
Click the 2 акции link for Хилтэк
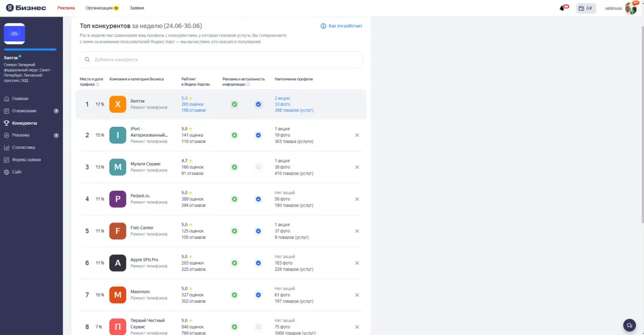click(x=282, y=98)
